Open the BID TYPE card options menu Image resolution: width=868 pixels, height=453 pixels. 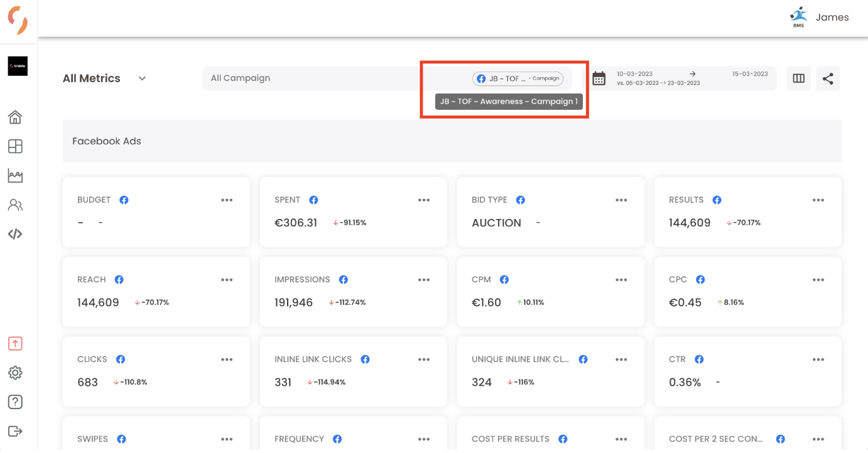click(x=621, y=200)
